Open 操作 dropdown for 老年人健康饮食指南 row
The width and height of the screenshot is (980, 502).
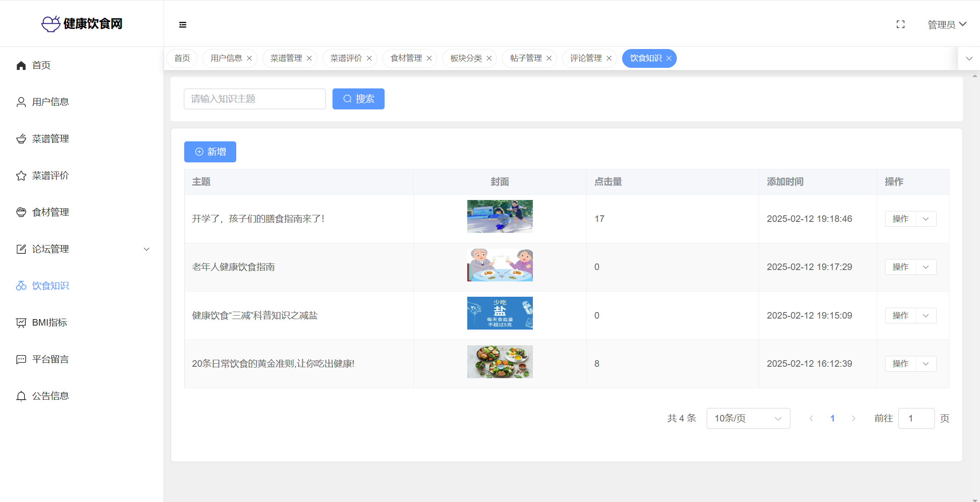[925, 267]
